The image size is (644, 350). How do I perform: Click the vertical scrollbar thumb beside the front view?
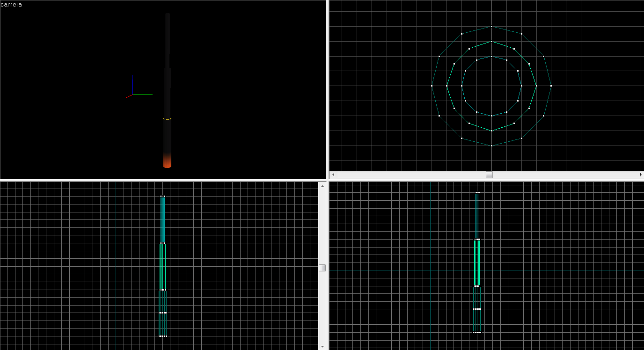[x=322, y=268]
